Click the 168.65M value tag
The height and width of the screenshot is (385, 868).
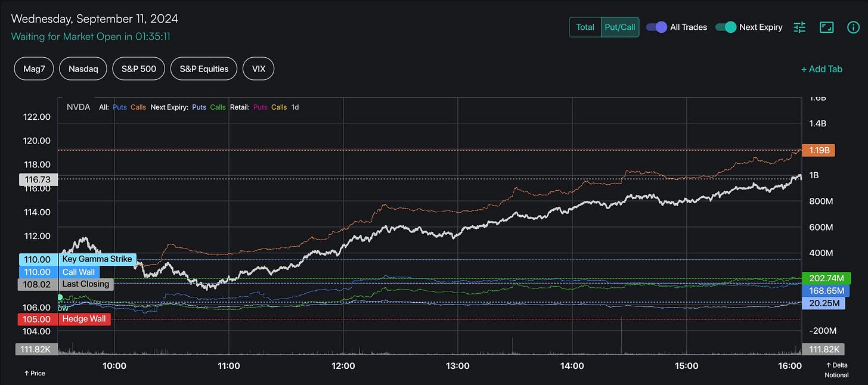[825, 291]
